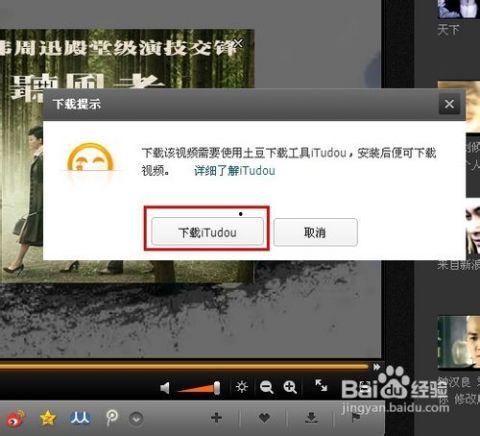Image resolution: width=480 pixels, height=436 pixels.
Task: Zoom in the video with plus magnifier
Action: tap(290, 387)
